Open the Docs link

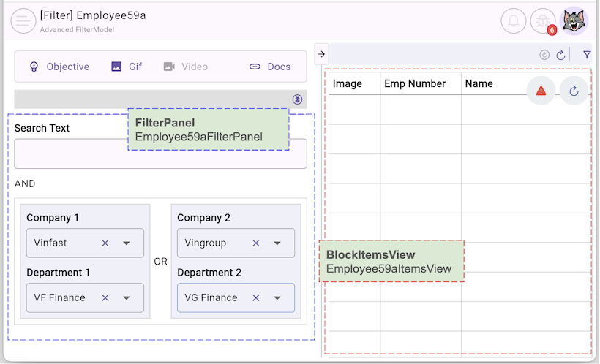pyautogui.click(x=270, y=67)
